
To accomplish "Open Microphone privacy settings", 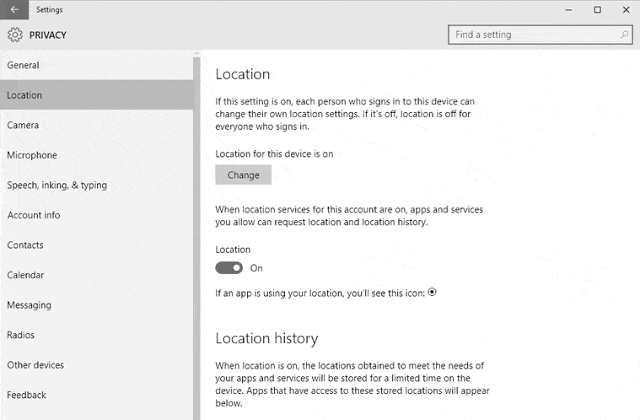I will tap(96, 155).
